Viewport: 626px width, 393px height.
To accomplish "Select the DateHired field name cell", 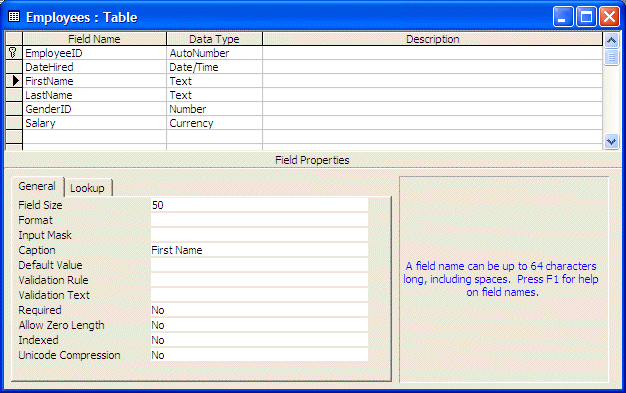I will 94,67.
